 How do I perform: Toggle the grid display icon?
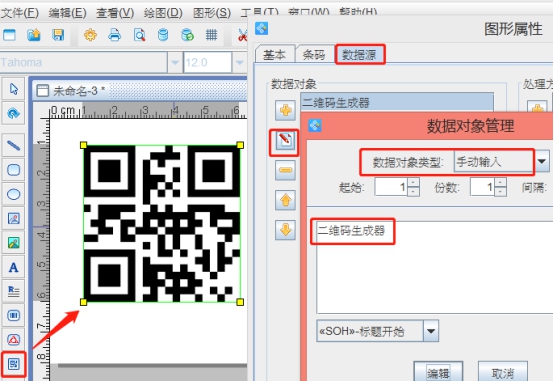click(x=211, y=35)
